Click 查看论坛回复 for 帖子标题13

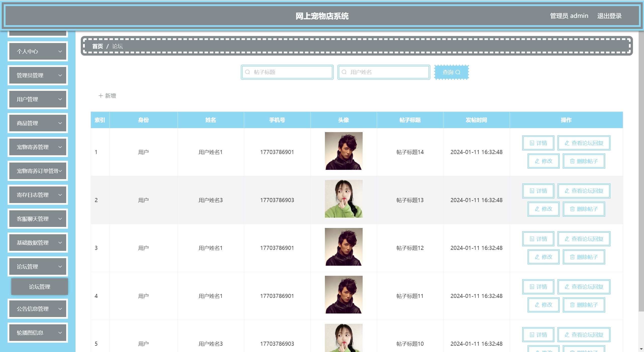584,191
